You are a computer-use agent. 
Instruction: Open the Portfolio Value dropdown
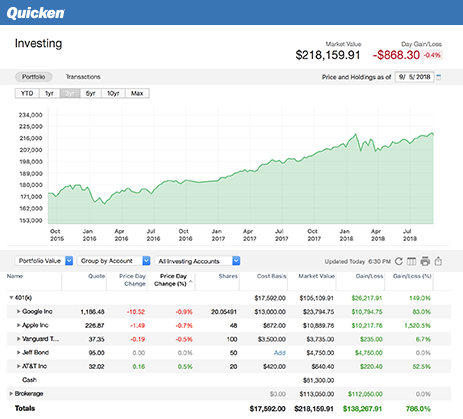click(x=44, y=261)
